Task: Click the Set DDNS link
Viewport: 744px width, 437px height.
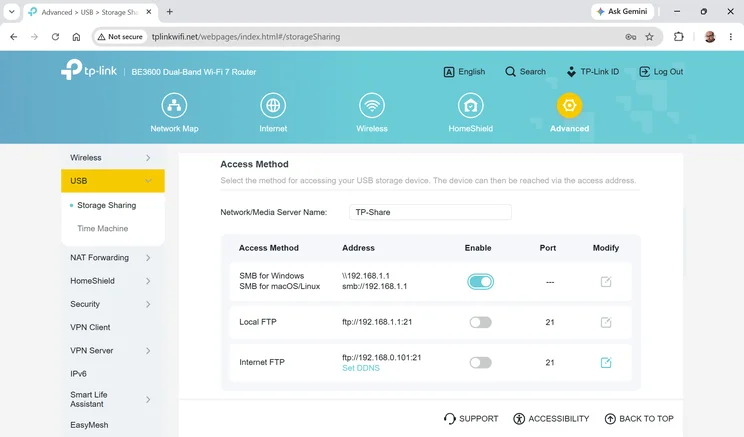Action: 361,368
